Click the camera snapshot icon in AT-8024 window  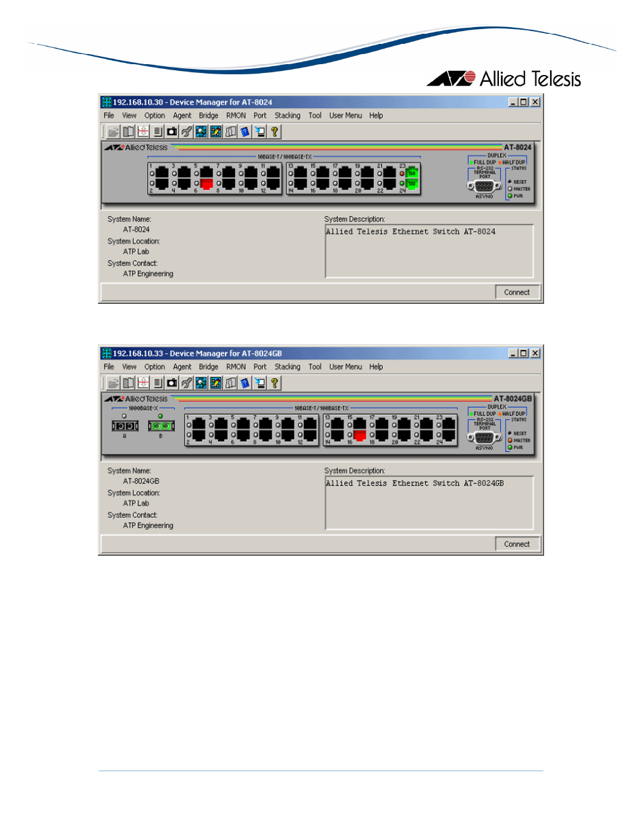(x=172, y=132)
